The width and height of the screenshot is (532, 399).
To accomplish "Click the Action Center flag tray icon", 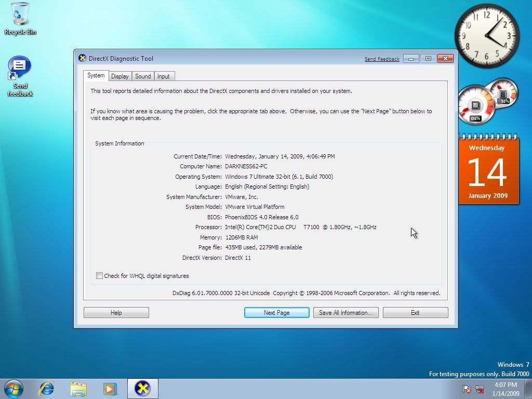I will pos(467,389).
